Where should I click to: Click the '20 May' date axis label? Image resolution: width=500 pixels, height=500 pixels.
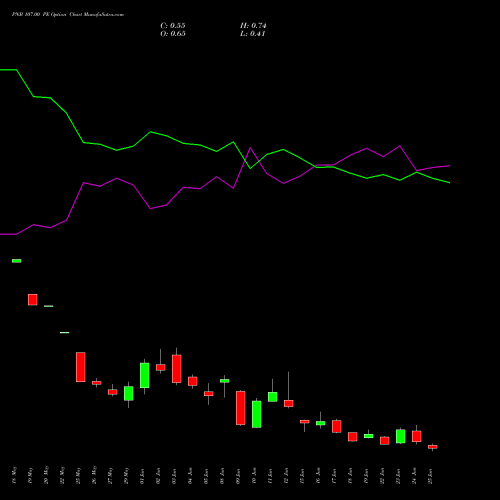[x=46, y=475]
